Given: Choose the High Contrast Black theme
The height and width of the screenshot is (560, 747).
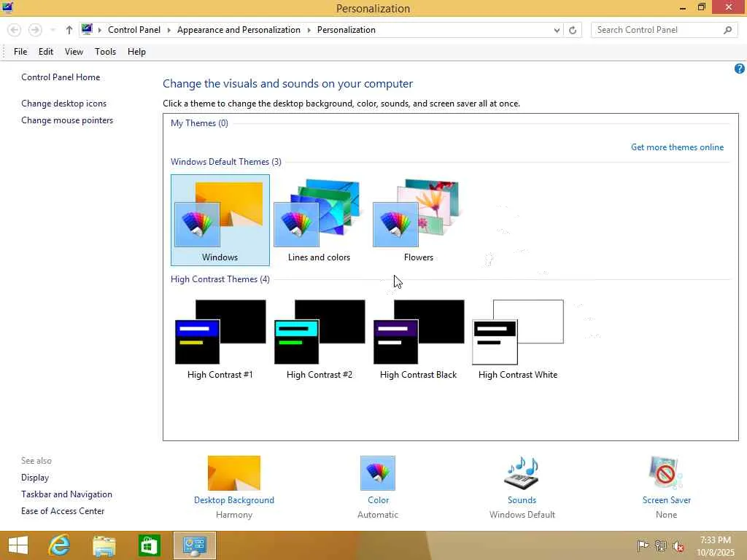Looking at the screenshot, I should click(x=418, y=339).
